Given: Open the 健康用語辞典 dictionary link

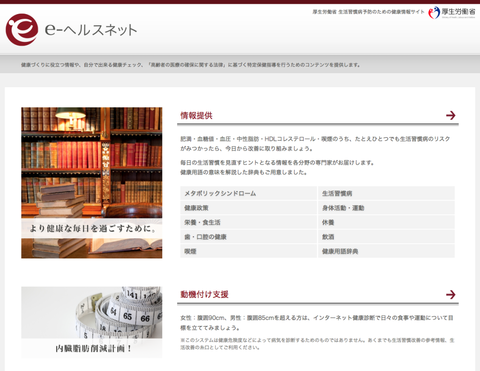Looking at the screenshot, I should coord(386,251).
